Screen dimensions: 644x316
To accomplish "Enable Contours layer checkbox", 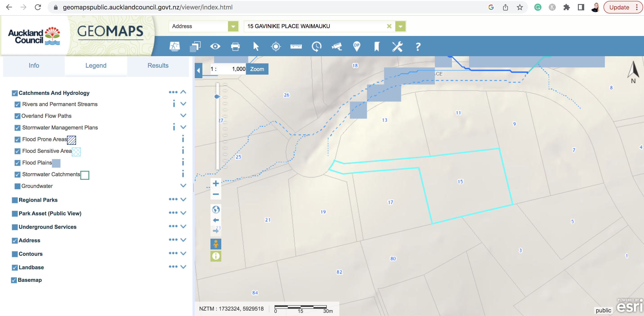I will pyautogui.click(x=15, y=254).
